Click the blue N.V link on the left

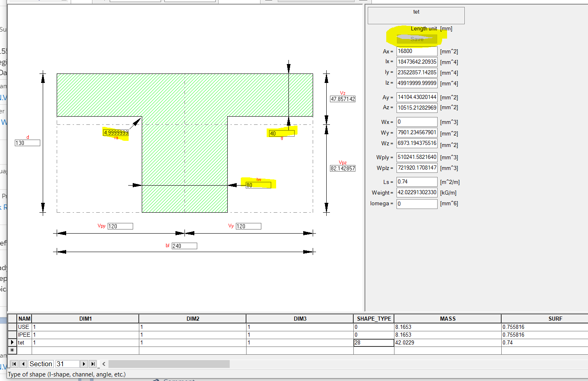(3, 97)
